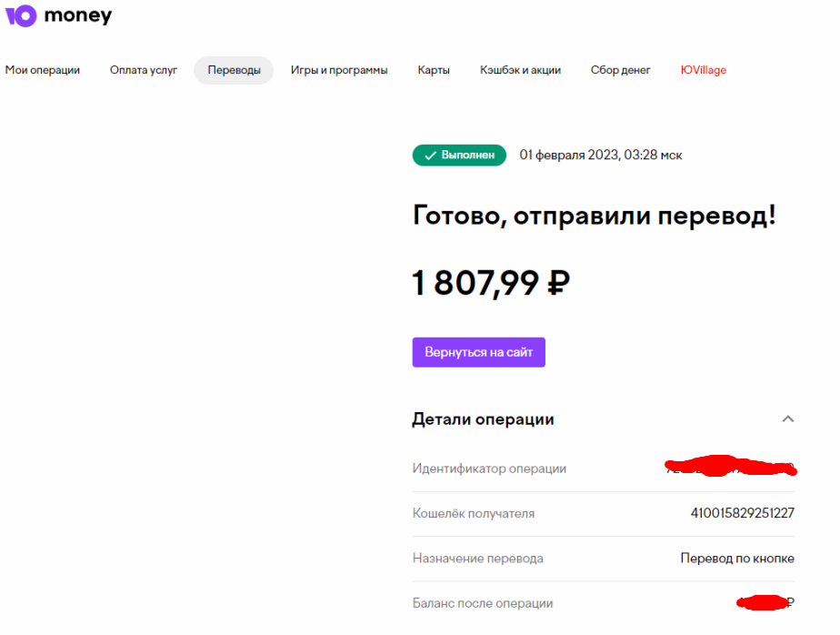This screenshot has width=840, height=635.
Task: Click the green checkmark in Выполнен badge
Action: point(430,156)
